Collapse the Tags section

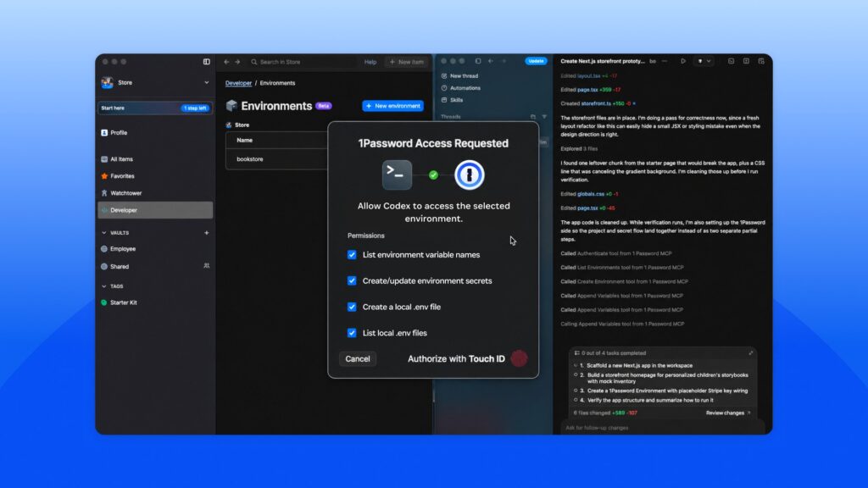click(104, 286)
